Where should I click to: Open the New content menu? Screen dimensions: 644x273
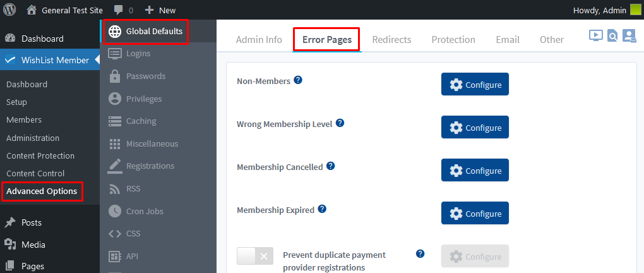coord(160,10)
